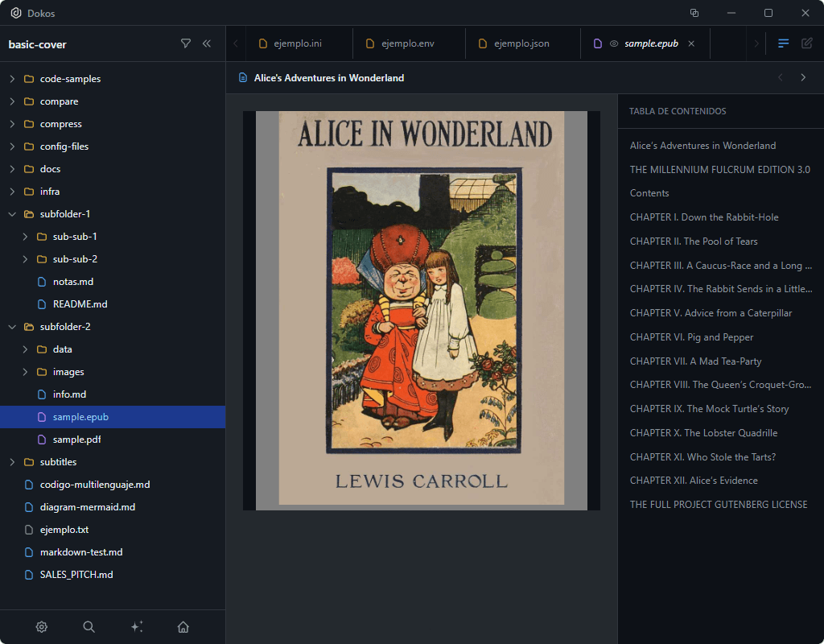
Task: Toggle the preview eye on sample.epub tab
Action: (x=612, y=44)
